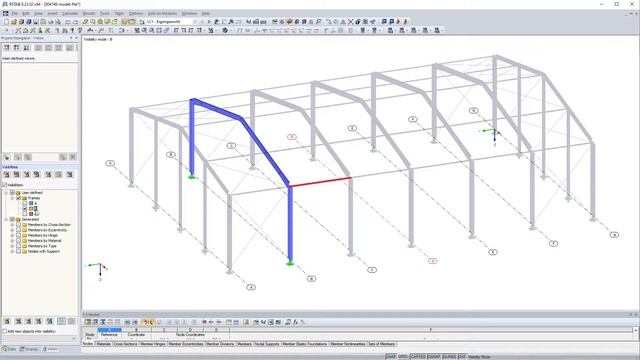
Task: Click the delete X icon in the main toolbar
Action: pyautogui.click(x=350, y=22)
